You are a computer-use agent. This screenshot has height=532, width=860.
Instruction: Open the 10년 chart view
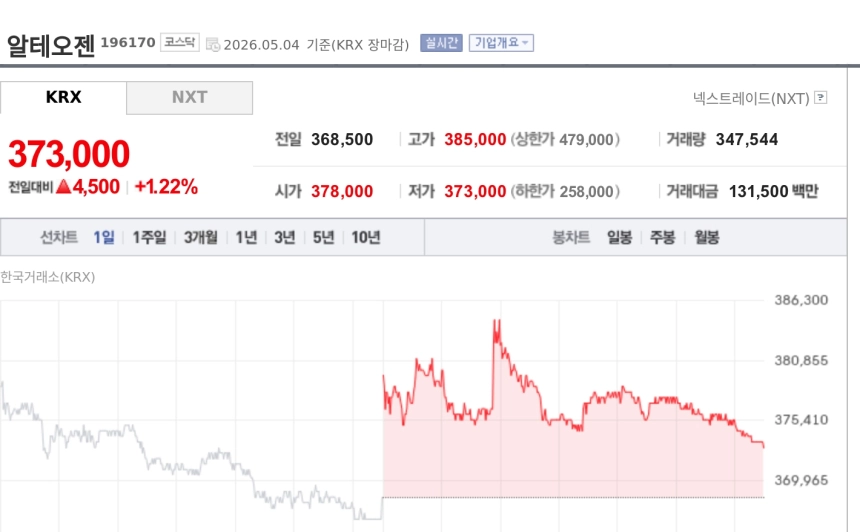pos(366,237)
